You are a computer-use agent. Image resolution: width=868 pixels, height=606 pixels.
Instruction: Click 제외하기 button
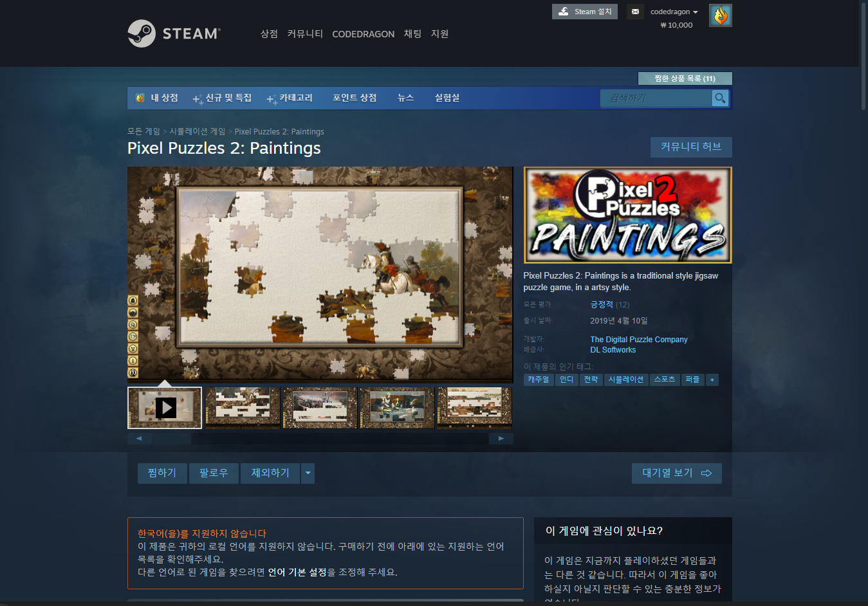270,473
